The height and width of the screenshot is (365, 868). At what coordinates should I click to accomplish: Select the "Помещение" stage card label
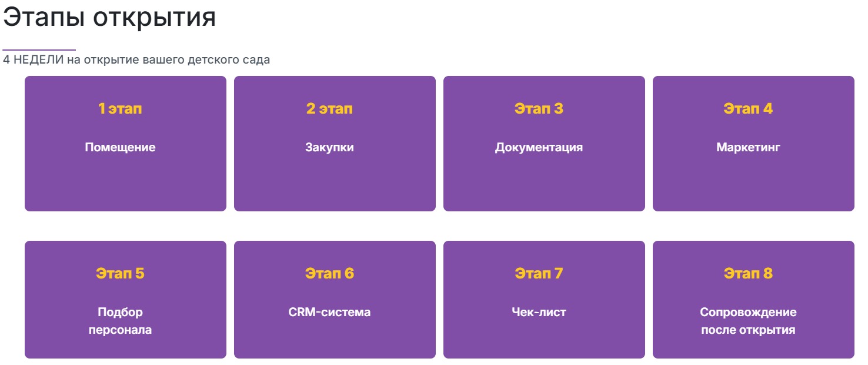pos(120,147)
